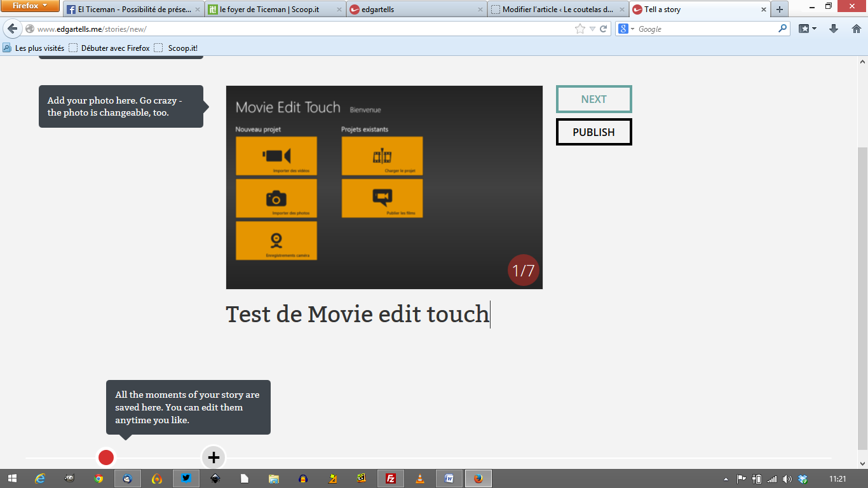Click the page vertical scrollbar thumb
This screenshot has width=868, height=488.
862,299
